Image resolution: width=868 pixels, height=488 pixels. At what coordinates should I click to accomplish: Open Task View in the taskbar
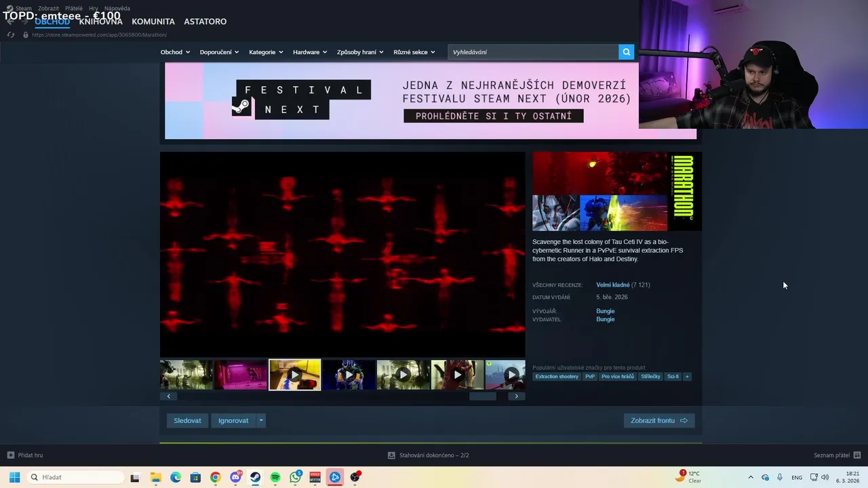(x=135, y=477)
